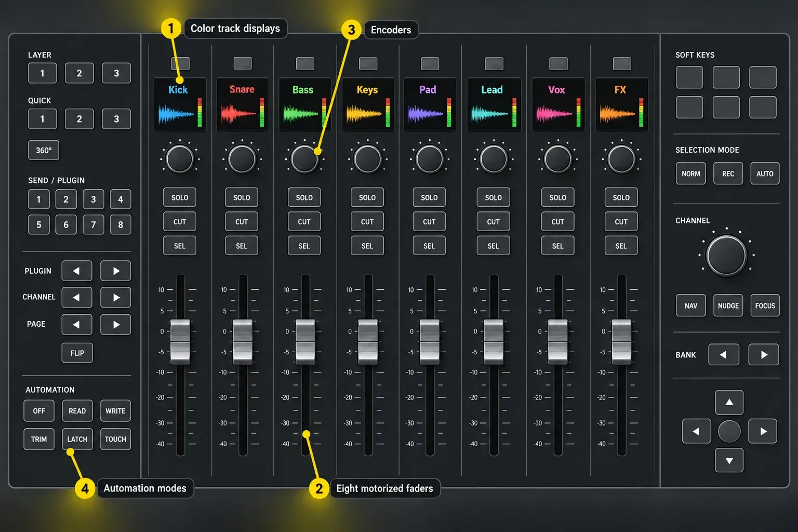Click the 360° button
The image size is (798, 532).
click(x=44, y=150)
